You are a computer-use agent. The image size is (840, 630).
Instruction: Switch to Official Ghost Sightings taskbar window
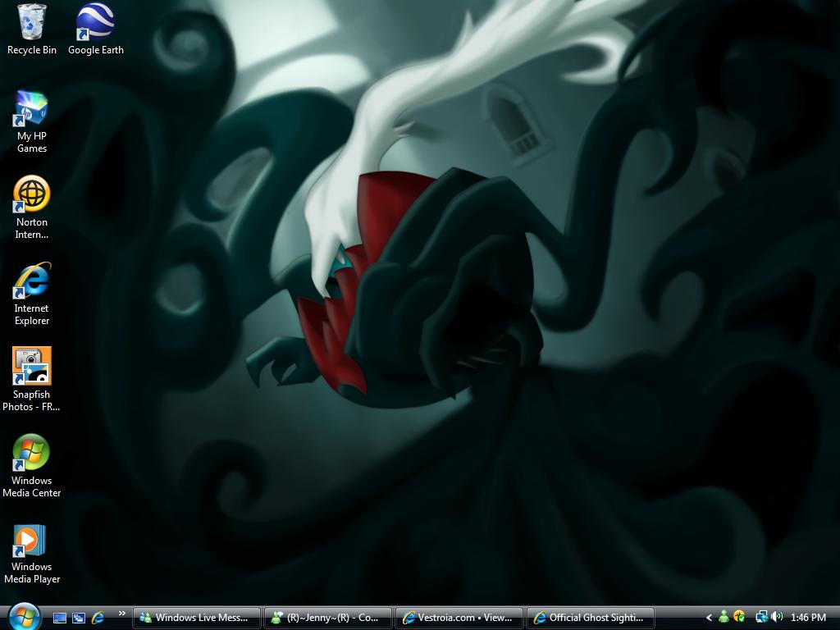click(591, 618)
